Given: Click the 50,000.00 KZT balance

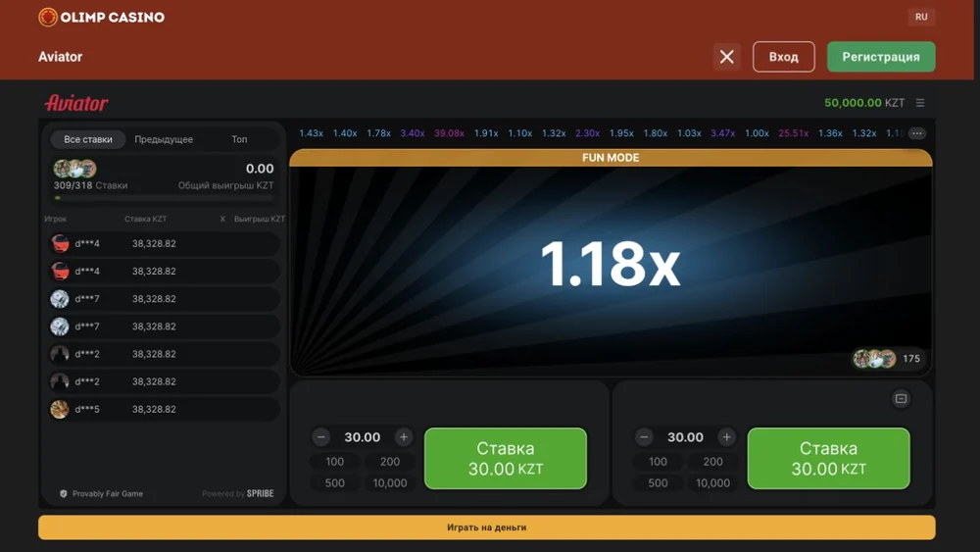Looking at the screenshot, I should 864,103.
